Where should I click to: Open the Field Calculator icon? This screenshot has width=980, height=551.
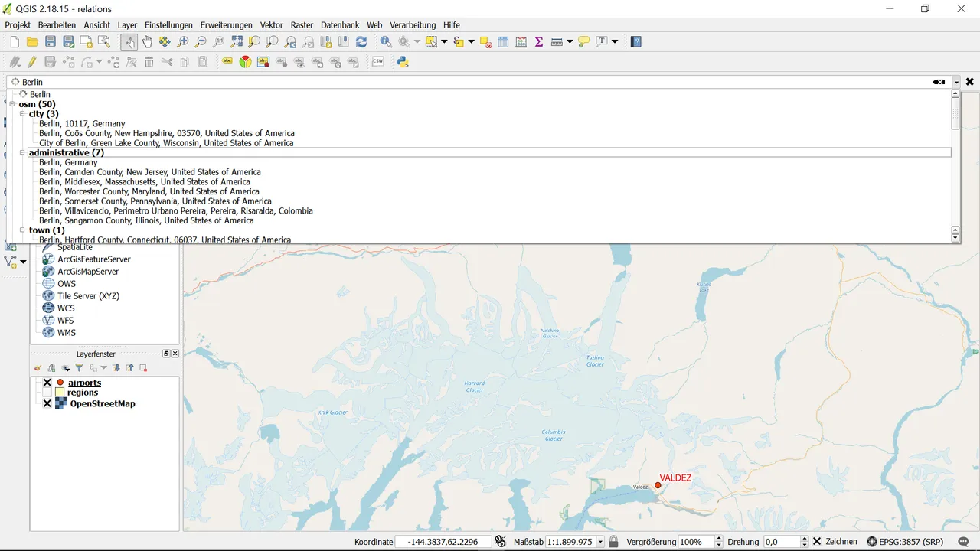[x=521, y=42]
